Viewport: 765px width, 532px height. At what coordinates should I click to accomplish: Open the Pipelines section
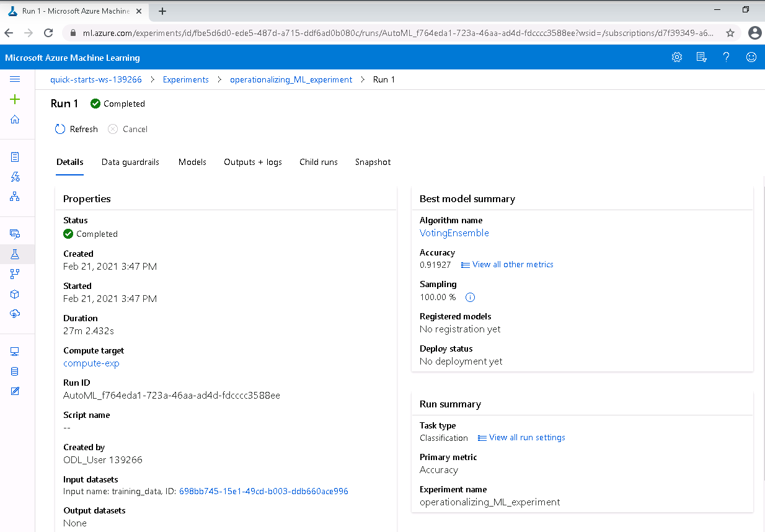click(15, 273)
